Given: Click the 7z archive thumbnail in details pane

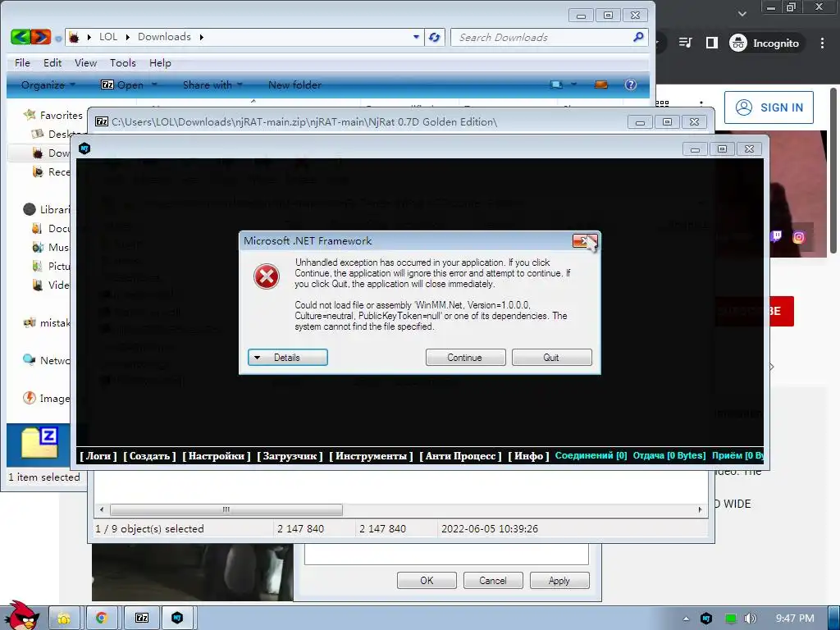Looking at the screenshot, I should (x=39, y=442).
